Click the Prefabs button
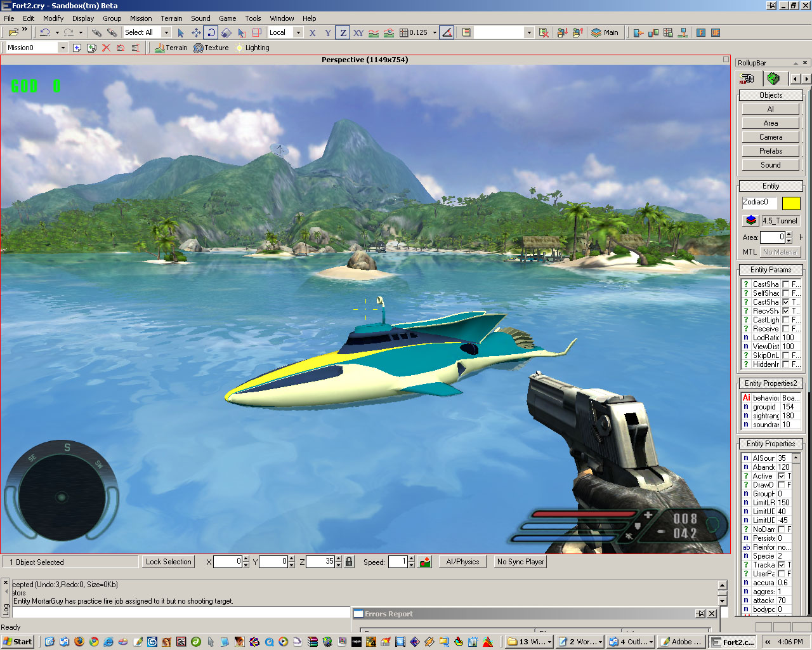812x650 pixels. click(770, 151)
